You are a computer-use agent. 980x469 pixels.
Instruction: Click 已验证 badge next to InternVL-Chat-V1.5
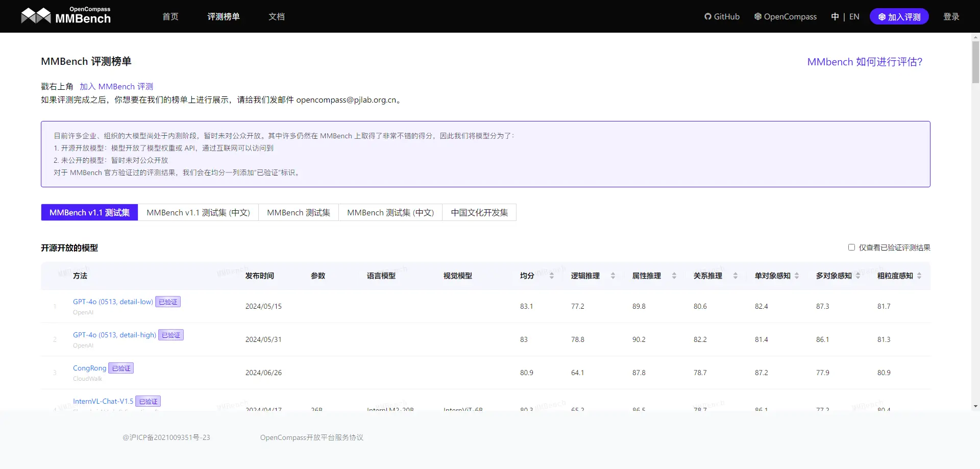[x=148, y=401]
